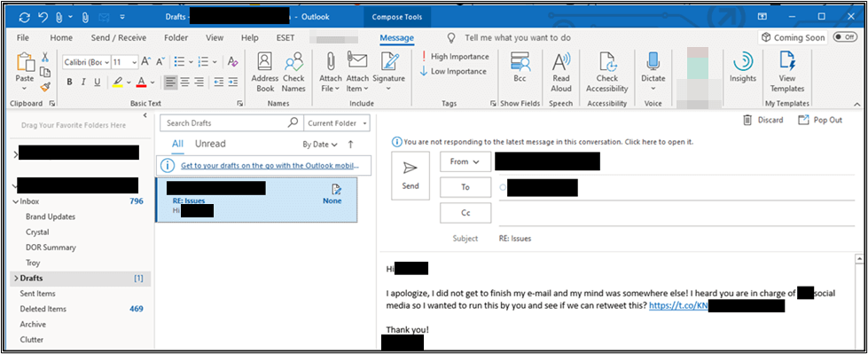This screenshot has width=868, height=354.
Task: Show the Bcc field
Action: coord(520,67)
